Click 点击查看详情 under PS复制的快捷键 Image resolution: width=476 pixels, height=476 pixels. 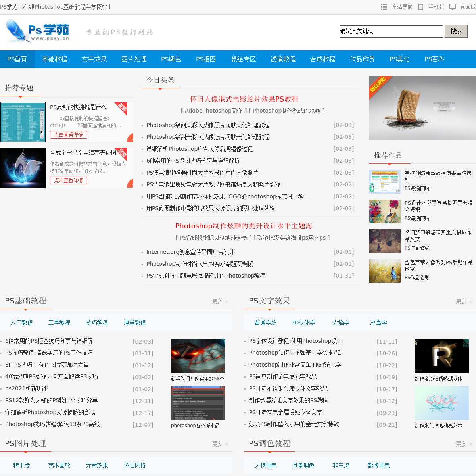[x=69, y=135]
